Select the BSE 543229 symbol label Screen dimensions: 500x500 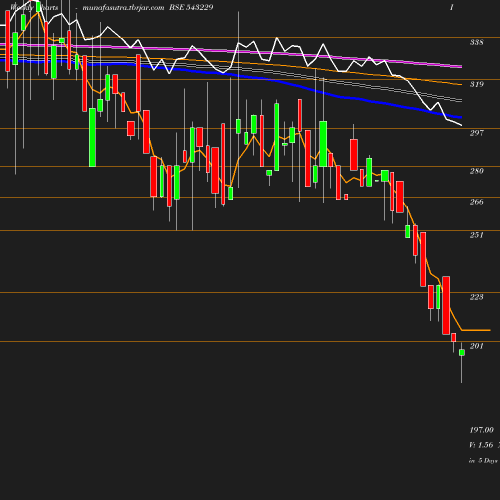tap(191, 7)
